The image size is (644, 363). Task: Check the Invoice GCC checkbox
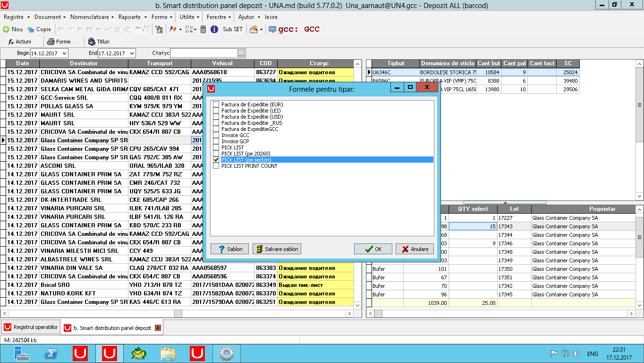coord(216,135)
